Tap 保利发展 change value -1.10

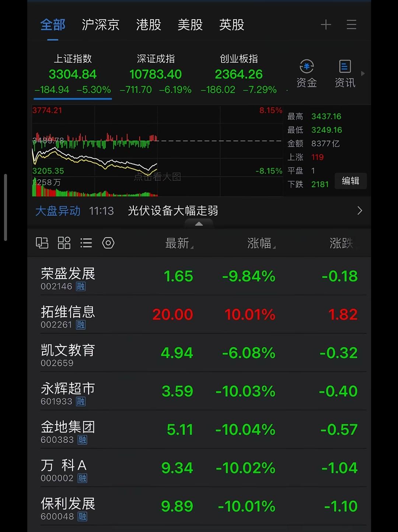(x=341, y=506)
